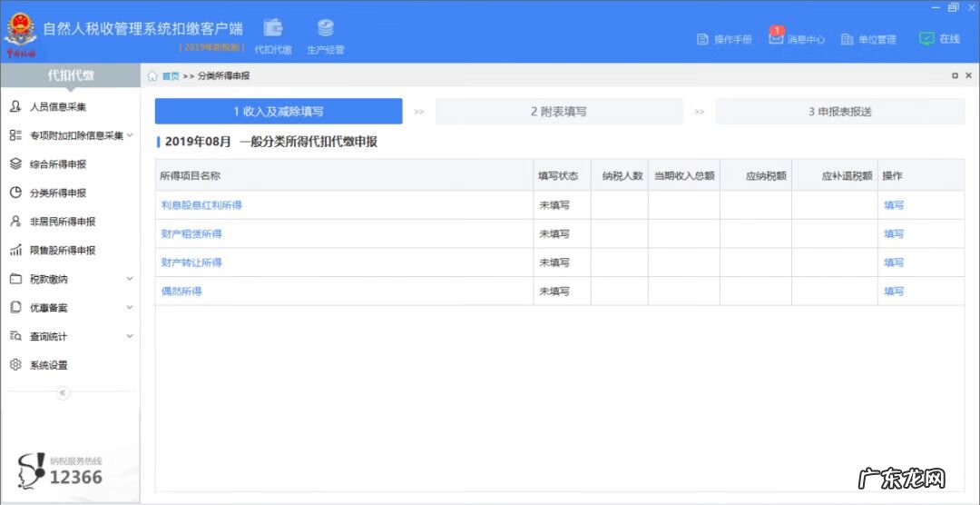The image size is (980, 505).
Task: Open 限售股所得申报 menu item
Action: pos(63,251)
